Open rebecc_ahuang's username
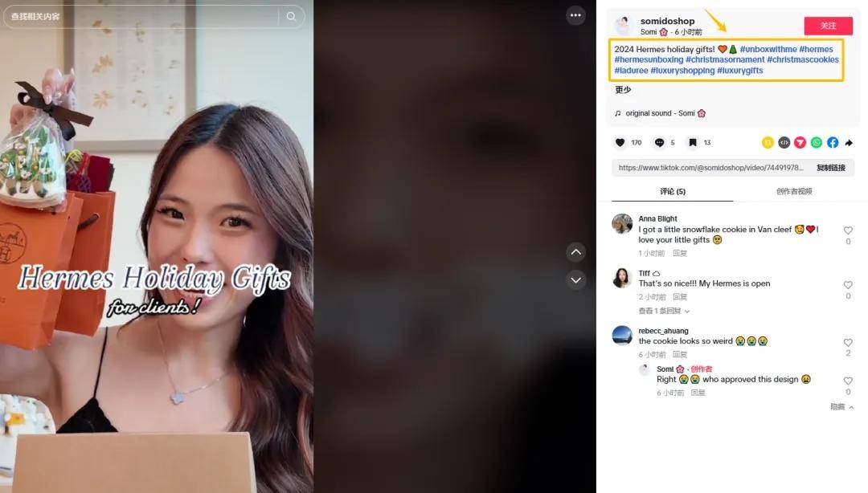This screenshot has height=493, width=868. [663, 331]
